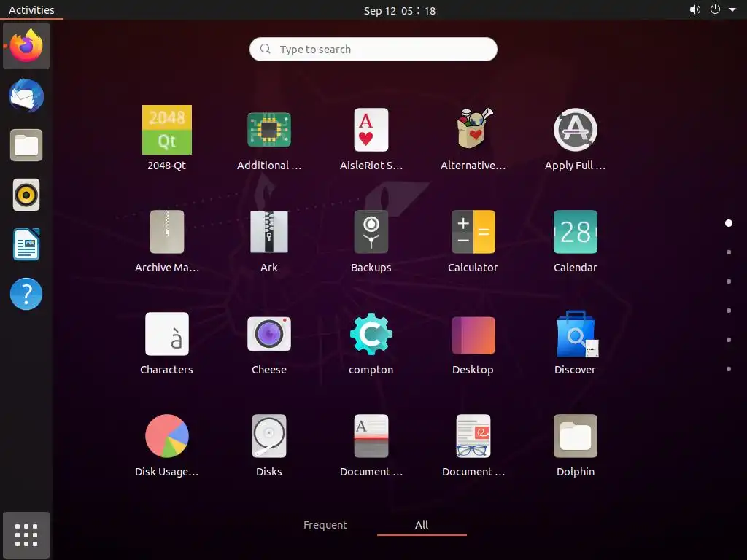The width and height of the screenshot is (747, 560).
Task: Focus the Type to search field
Action: (373, 49)
